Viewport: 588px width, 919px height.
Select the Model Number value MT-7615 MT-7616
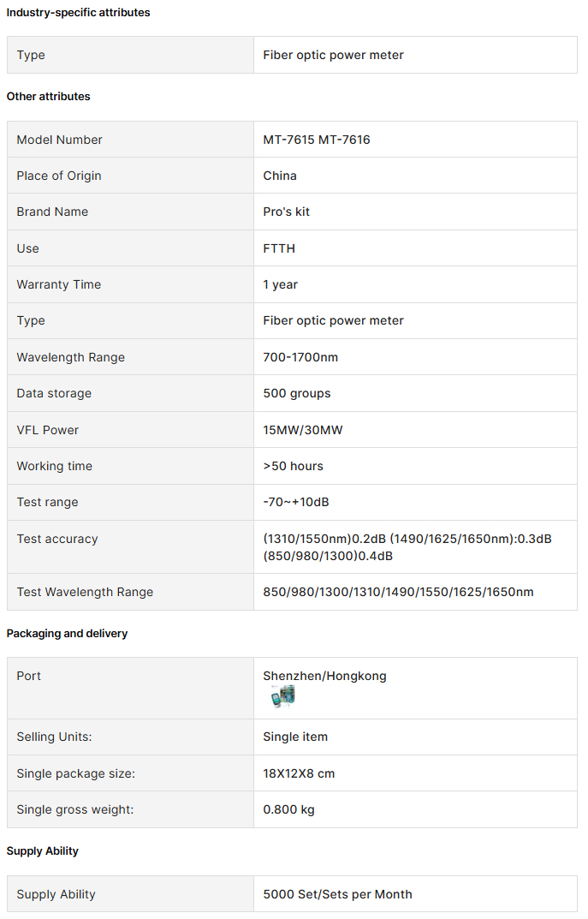(317, 140)
